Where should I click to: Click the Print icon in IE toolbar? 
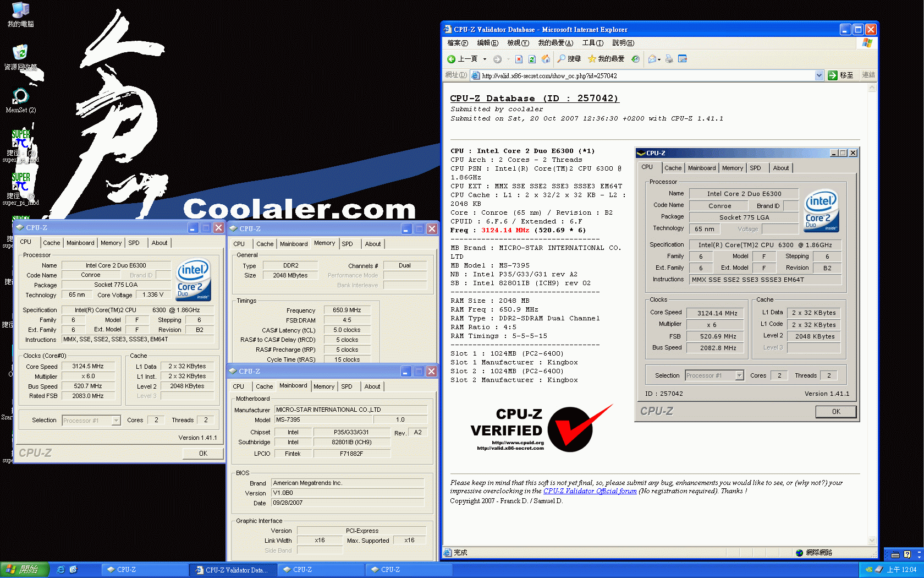click(669, 59)
